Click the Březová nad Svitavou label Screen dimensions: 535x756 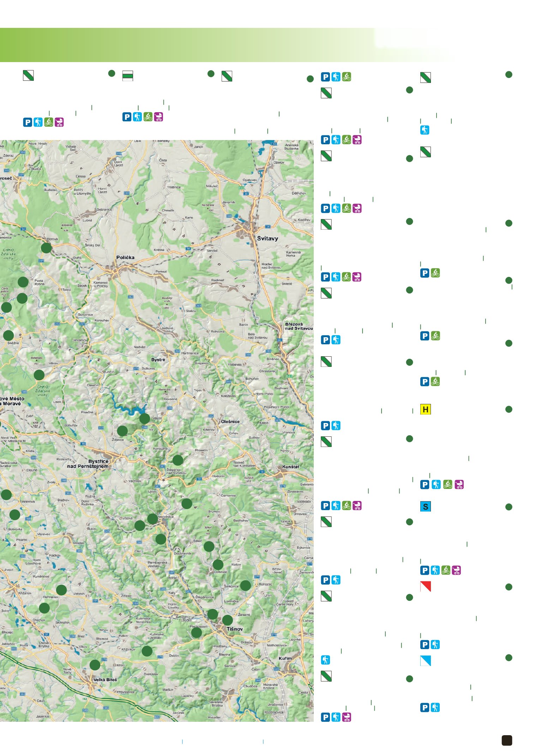click(299, 326)
